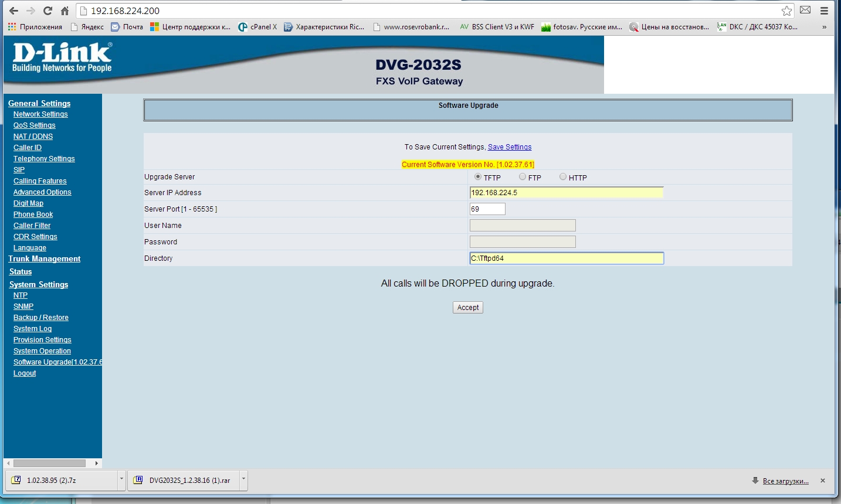Select FTP upgrade server option
This screenshot has height=504, width=841.
523,177
